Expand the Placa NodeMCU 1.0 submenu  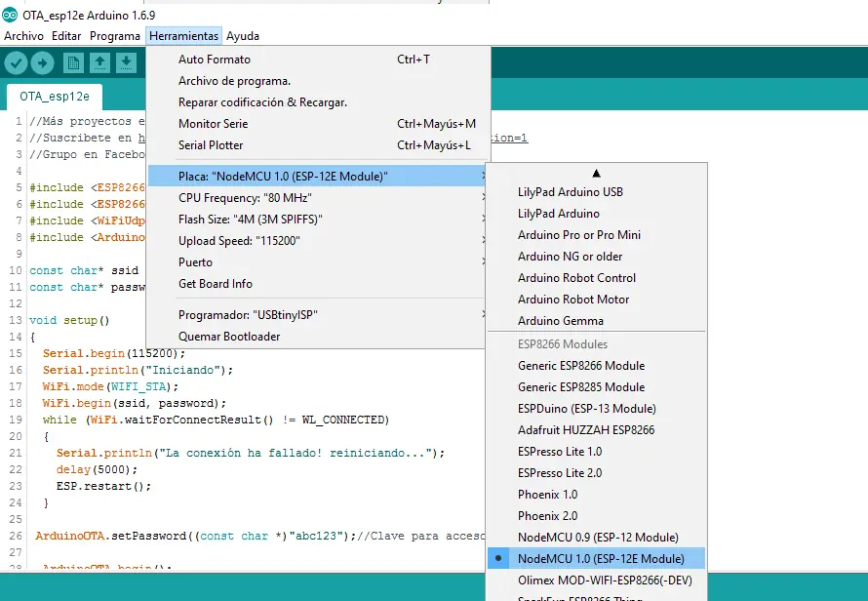pos(316,177)
